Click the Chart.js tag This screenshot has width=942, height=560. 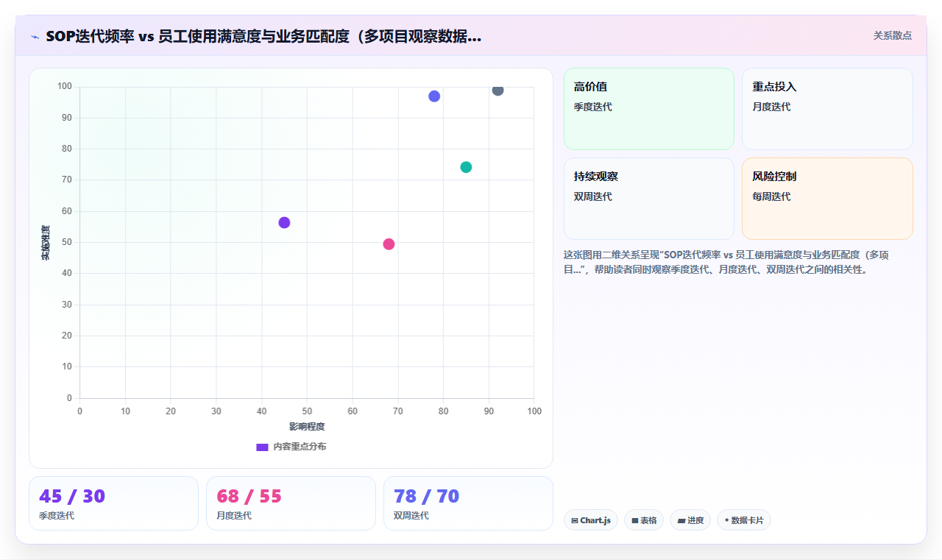pos(591,520)
